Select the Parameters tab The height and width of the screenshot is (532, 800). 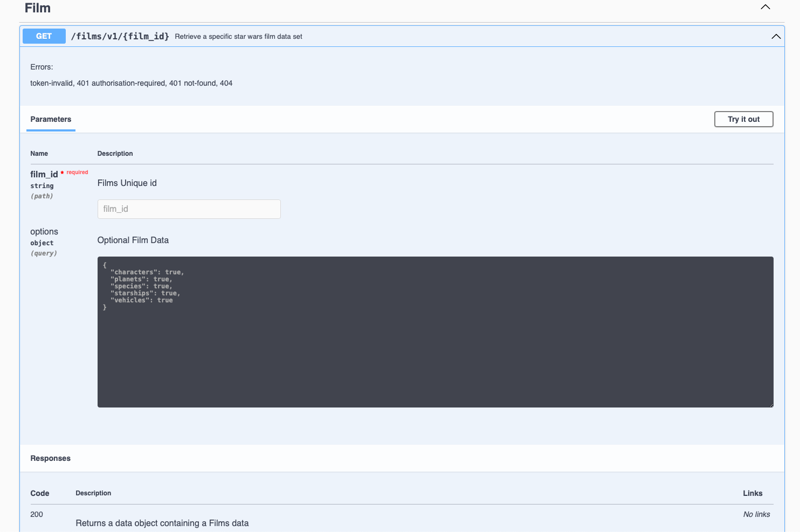tap(51, 119)
